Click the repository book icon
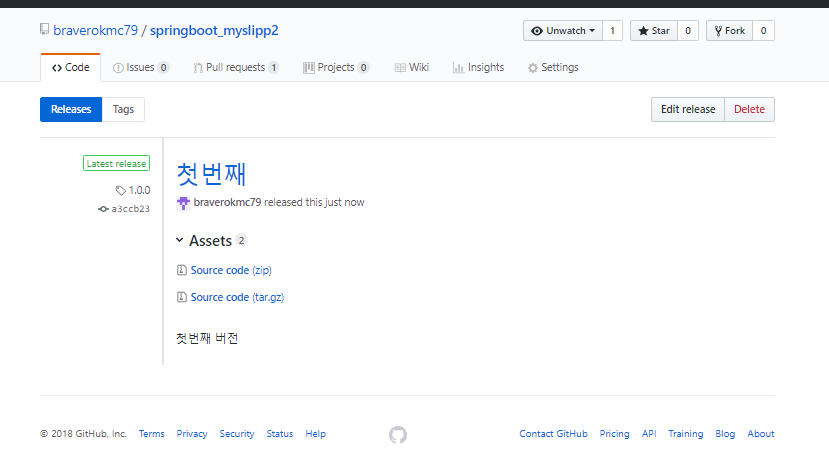829x476 pixels. [x=44, y=30]
